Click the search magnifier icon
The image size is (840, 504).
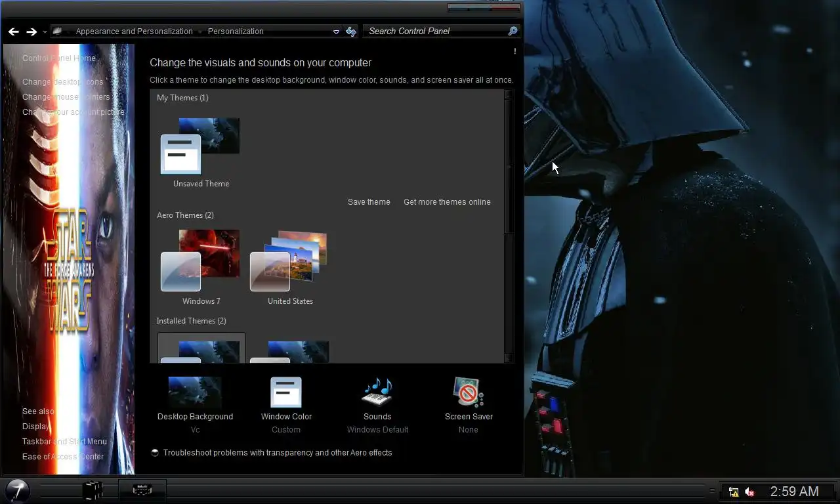tap(513, 31)
